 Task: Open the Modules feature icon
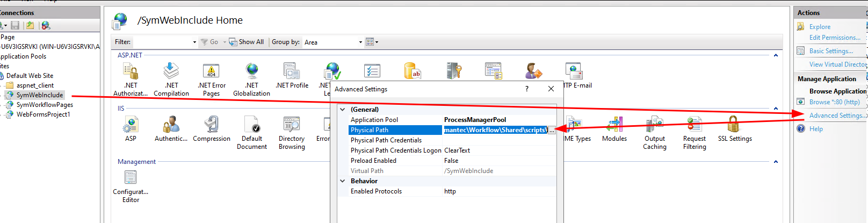[x=614, y=125]
